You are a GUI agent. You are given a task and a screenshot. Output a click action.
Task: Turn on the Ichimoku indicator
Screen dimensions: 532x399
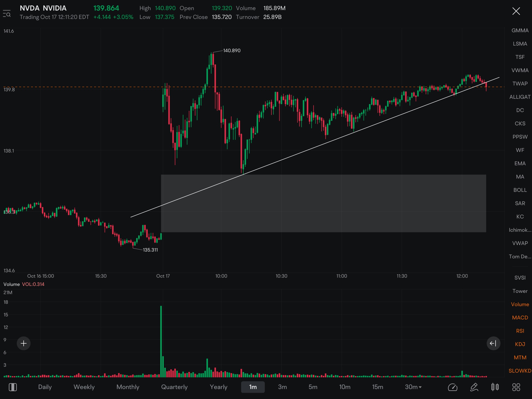tap(520, 230)
